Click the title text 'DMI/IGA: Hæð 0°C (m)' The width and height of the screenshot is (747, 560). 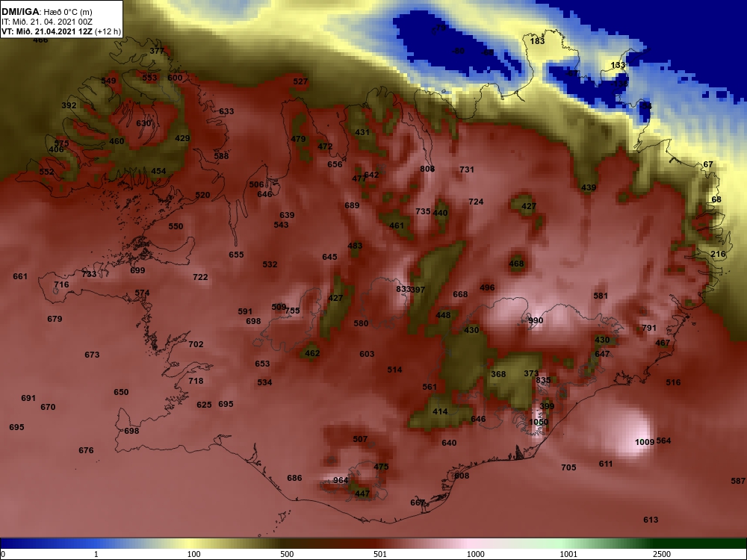46,12
